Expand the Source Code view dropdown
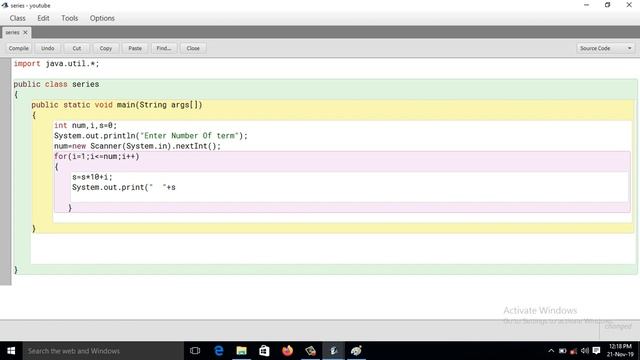Image resolution: width=640 pixels, height=360 pixels. 606,48
